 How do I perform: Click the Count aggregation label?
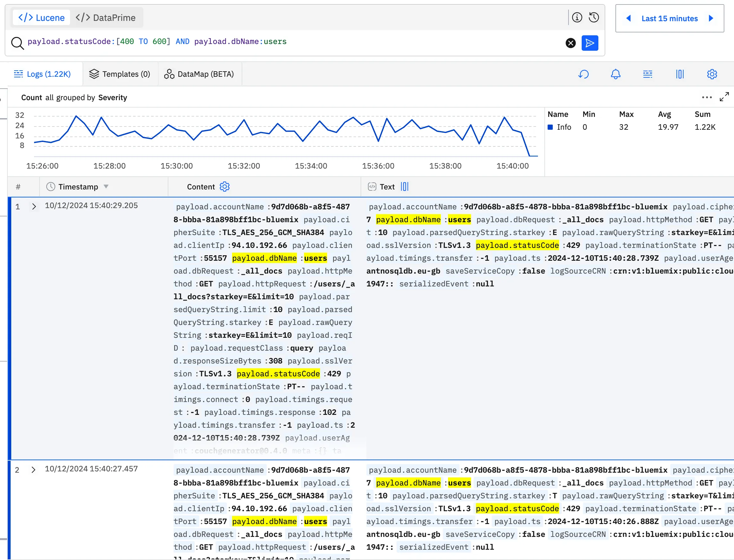tap(31, 98)
